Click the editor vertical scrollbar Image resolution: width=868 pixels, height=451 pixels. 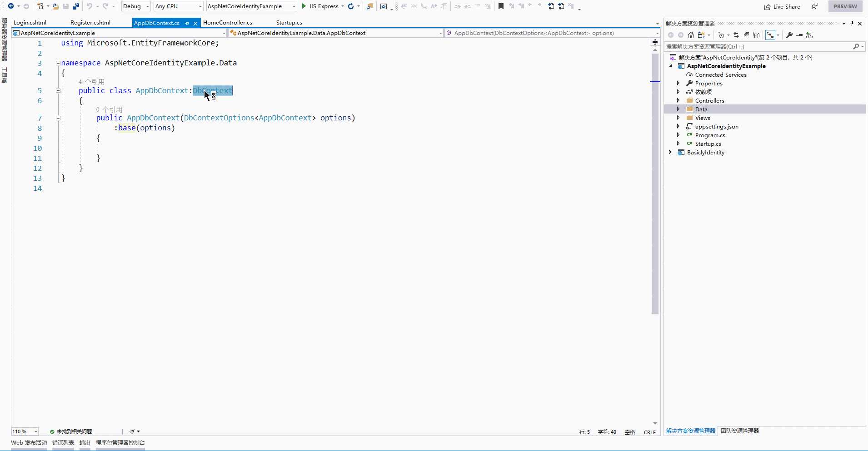[655, 182]
